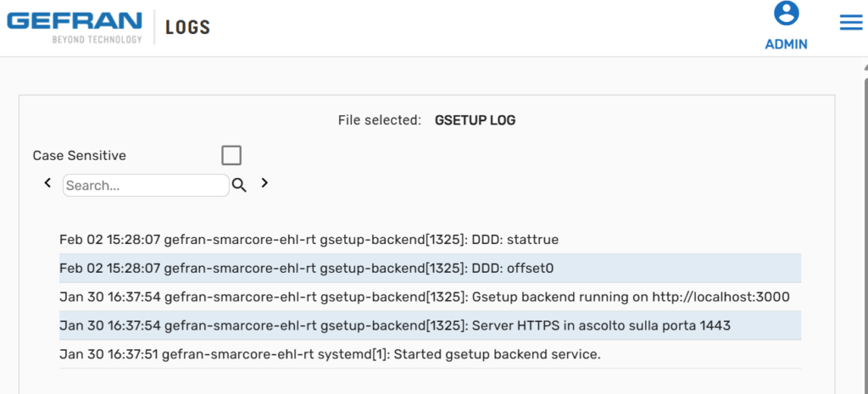Click the page vertical scrollbar
868x394 pixels.
click(865, 232)
